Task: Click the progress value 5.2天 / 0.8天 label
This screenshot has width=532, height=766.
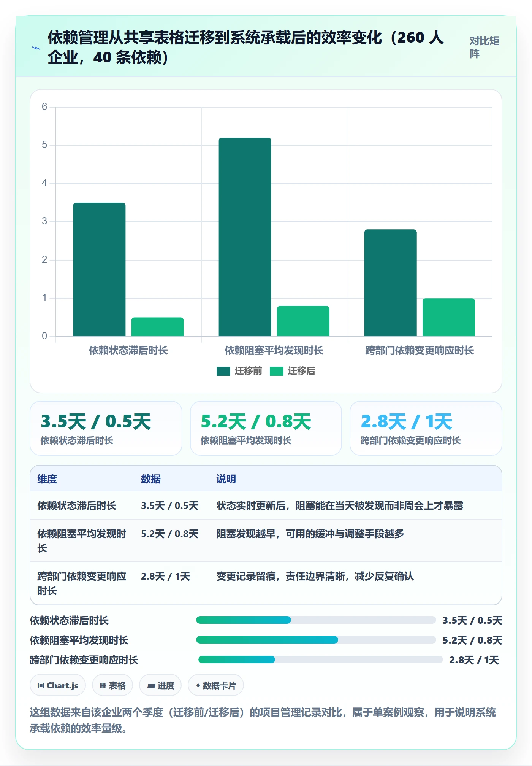Action: pos(472,640)
